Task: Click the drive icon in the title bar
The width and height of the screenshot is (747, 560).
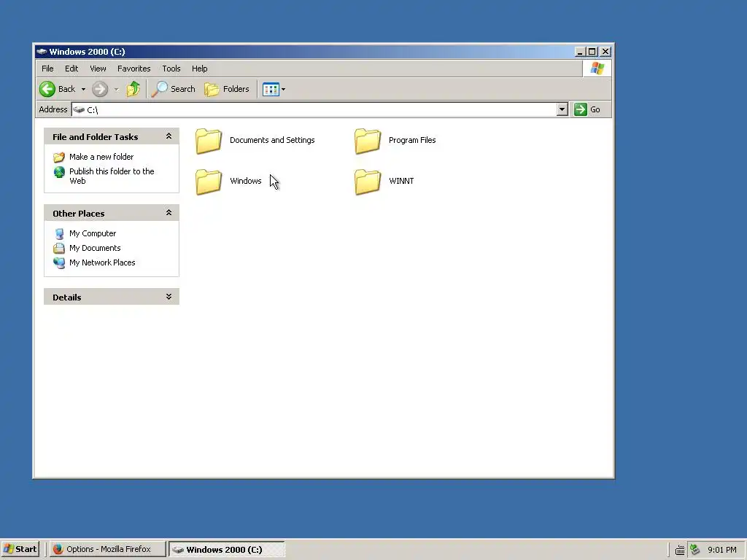Action: (42, 52)
